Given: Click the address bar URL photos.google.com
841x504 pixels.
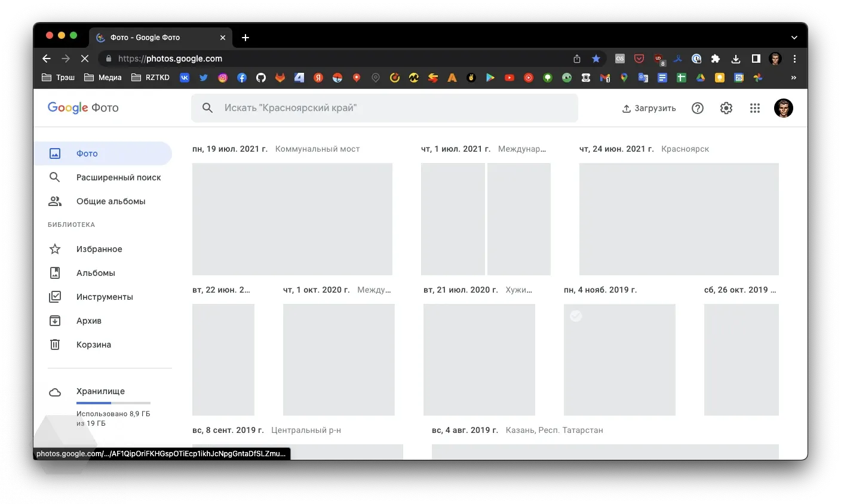Looking at the screenshot, I should pos(170,59).
